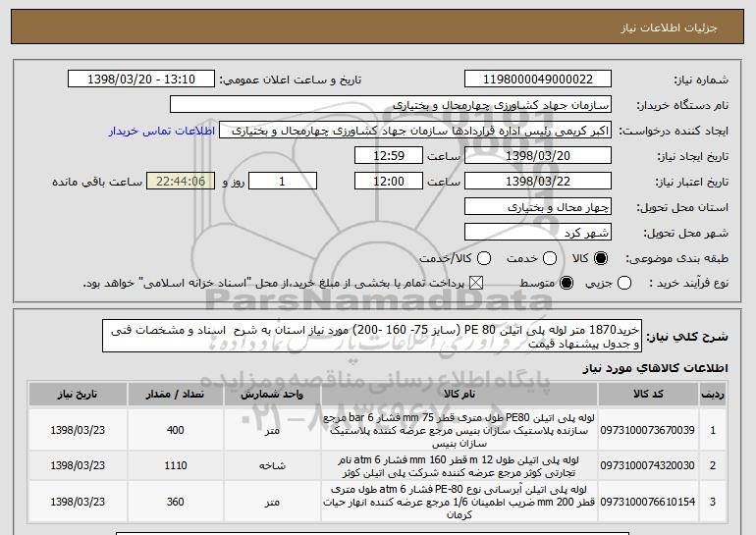Click the row number 2 cell

point(713,465)
